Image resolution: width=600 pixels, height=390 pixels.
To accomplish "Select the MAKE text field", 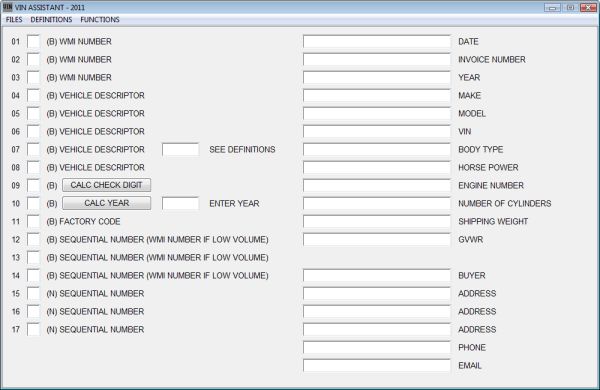I will 377,95.
